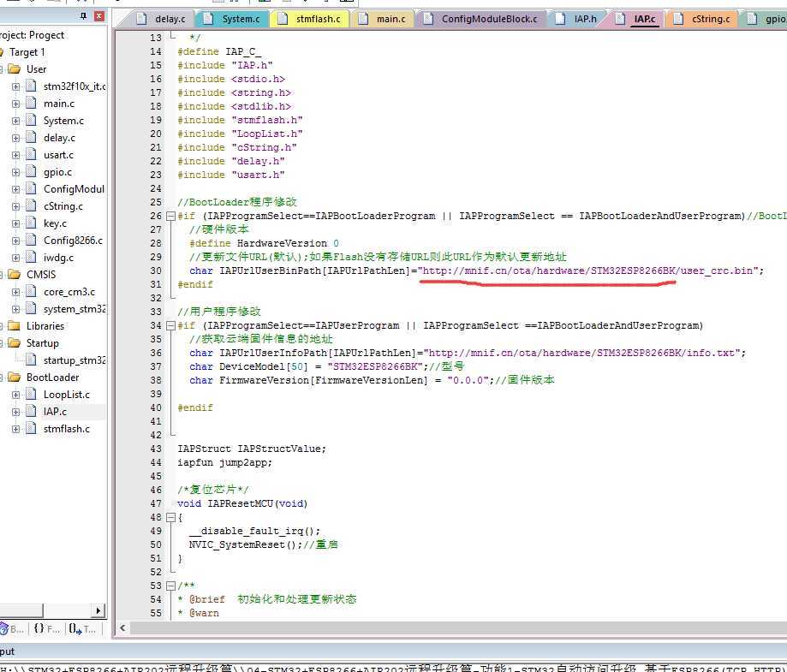Click the #include "LoopList.h" line

coord(240,134)
